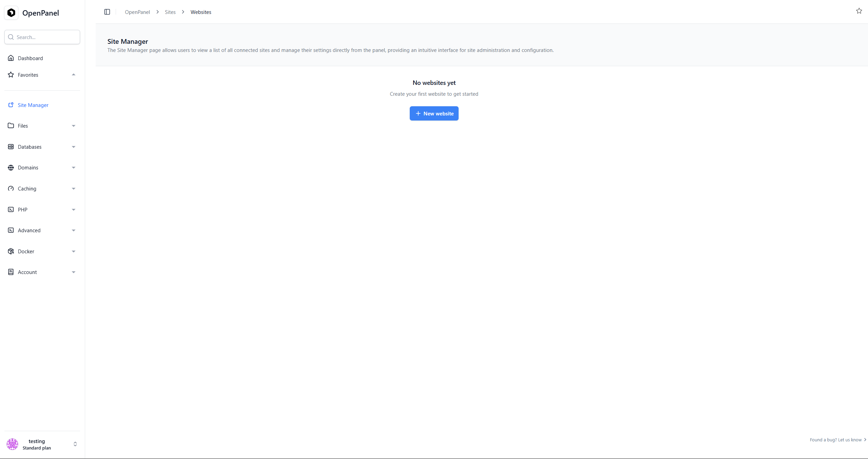Open the Files menu item
868x459 pixels.
point(42,126)
